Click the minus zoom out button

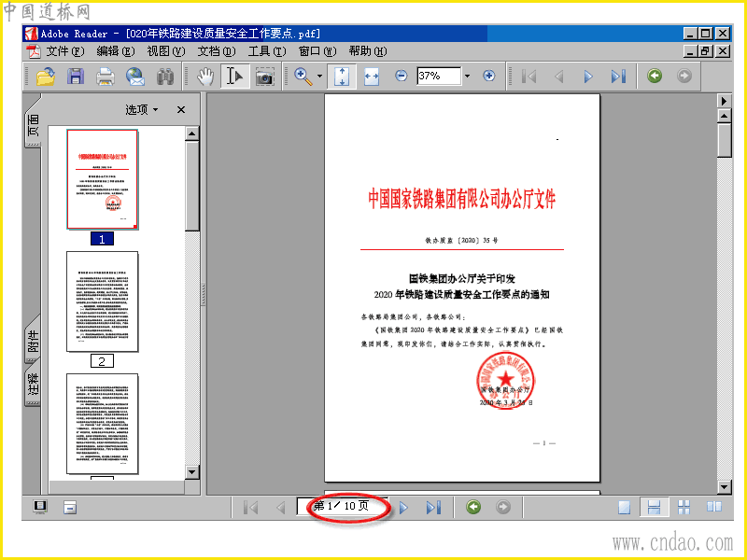(x=402, y=76)
